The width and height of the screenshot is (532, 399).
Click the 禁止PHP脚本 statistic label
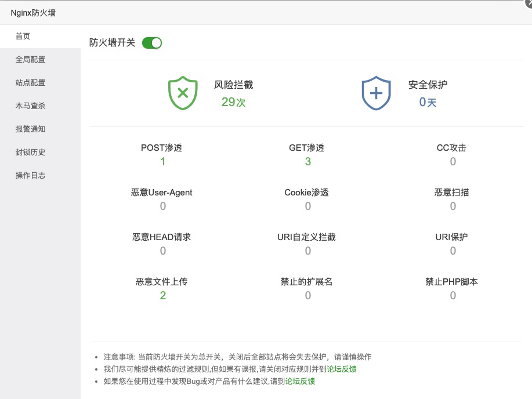coord(451,282)
